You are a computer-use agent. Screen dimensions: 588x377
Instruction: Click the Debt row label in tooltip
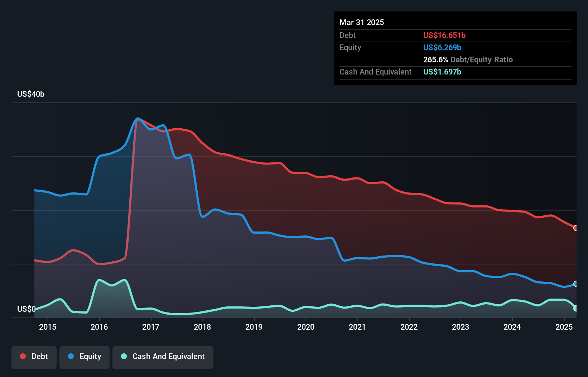click(347, 35)
